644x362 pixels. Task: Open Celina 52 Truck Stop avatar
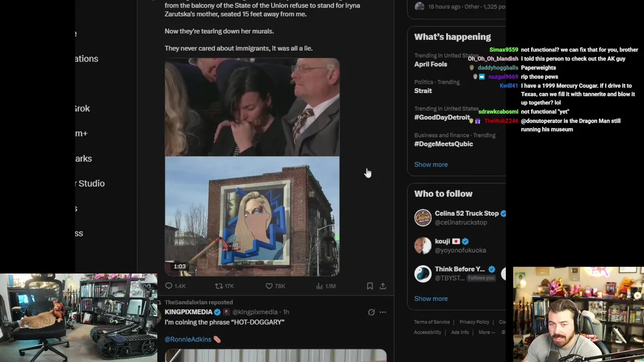pos(423,218)
